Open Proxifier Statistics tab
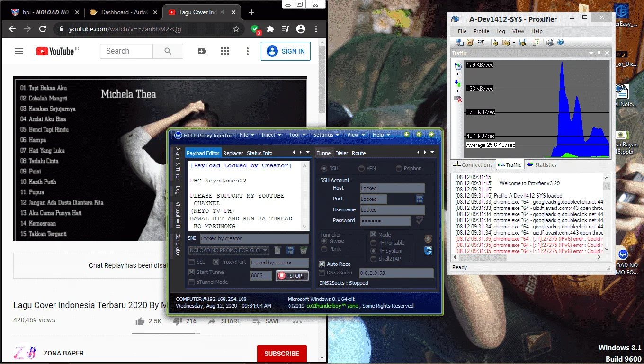Viewport: 644px width, 364px height. point(541,165)
